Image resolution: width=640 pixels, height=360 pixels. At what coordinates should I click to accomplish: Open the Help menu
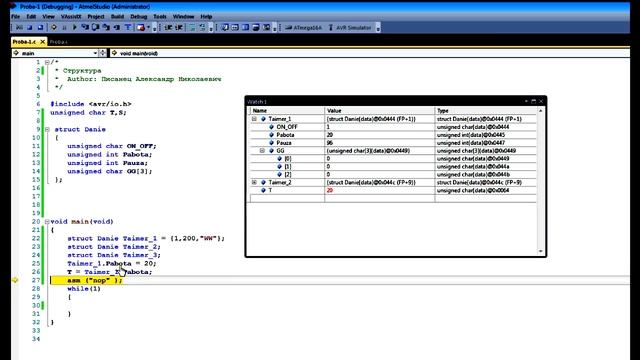pyautogui.click(x=206, y=17)
